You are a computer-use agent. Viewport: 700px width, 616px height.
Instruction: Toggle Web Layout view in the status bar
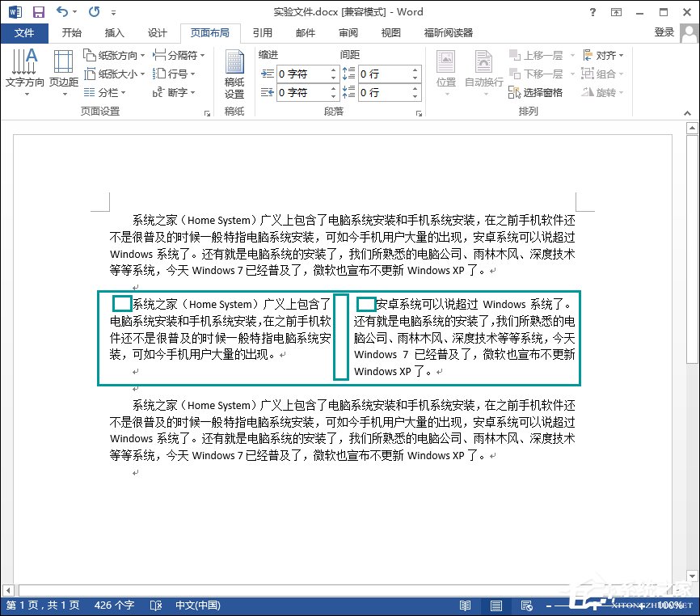coord(526,605)
